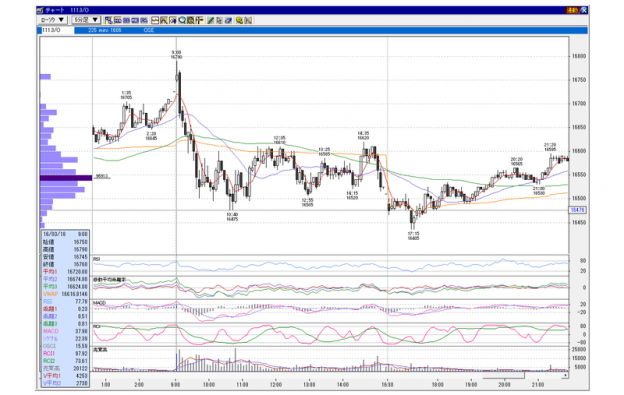Toggle the red 連動 link button
The height and width of the screenshot is (395, 624).
[x=572, y=10]
